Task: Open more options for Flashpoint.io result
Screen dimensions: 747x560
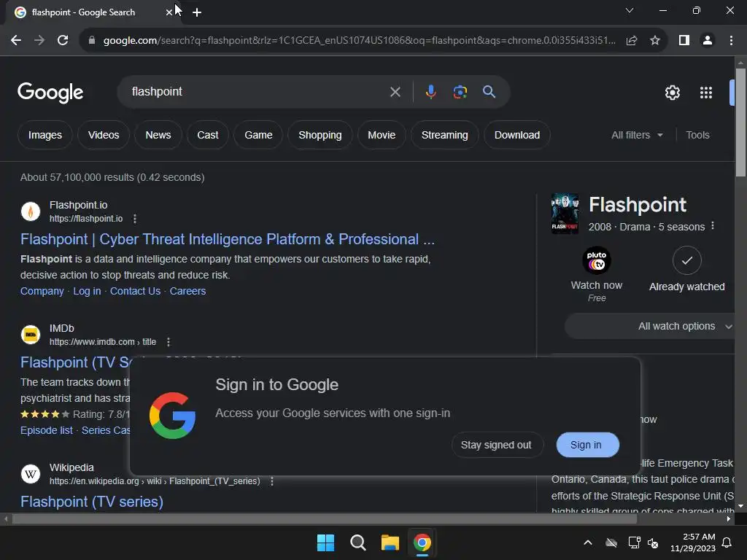Action: [135, 219]
